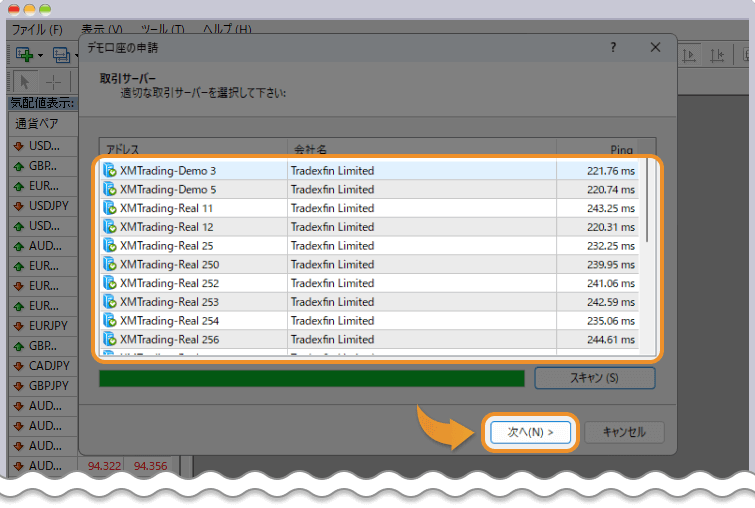
Task: Sort by the 会社名 column header
Action: point(422,149)
